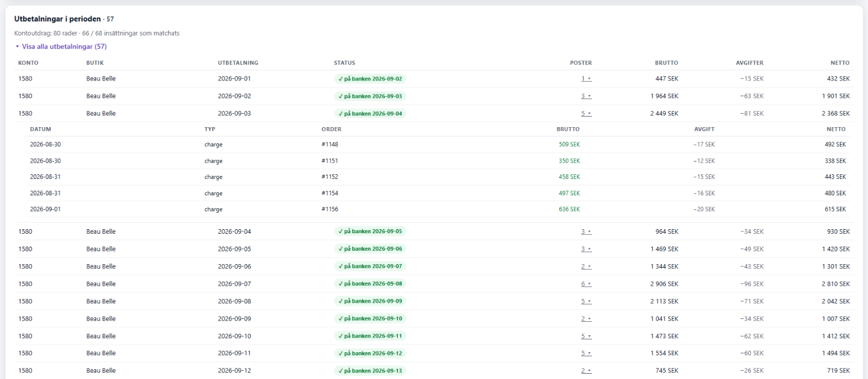The width and height of the screenshot is (868, 379).
Task: Click the TYP sub-table header
Action: coord(210,129)
